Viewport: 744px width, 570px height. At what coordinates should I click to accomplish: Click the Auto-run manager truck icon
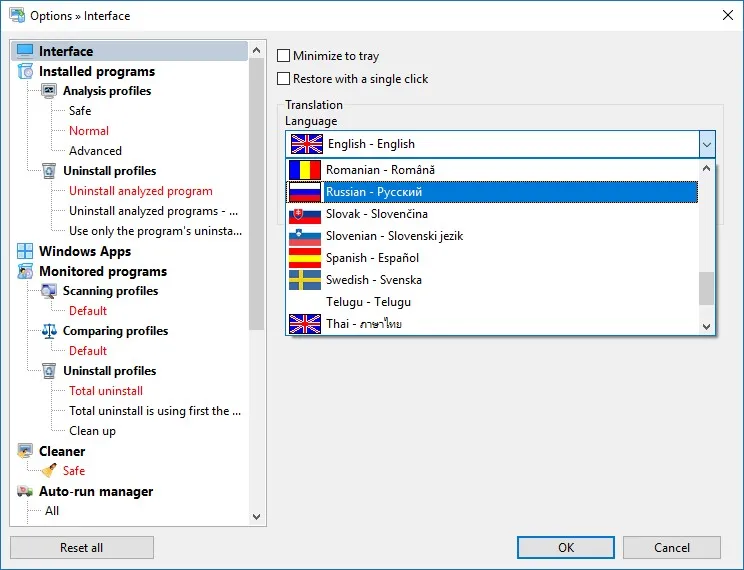point(25,491)
